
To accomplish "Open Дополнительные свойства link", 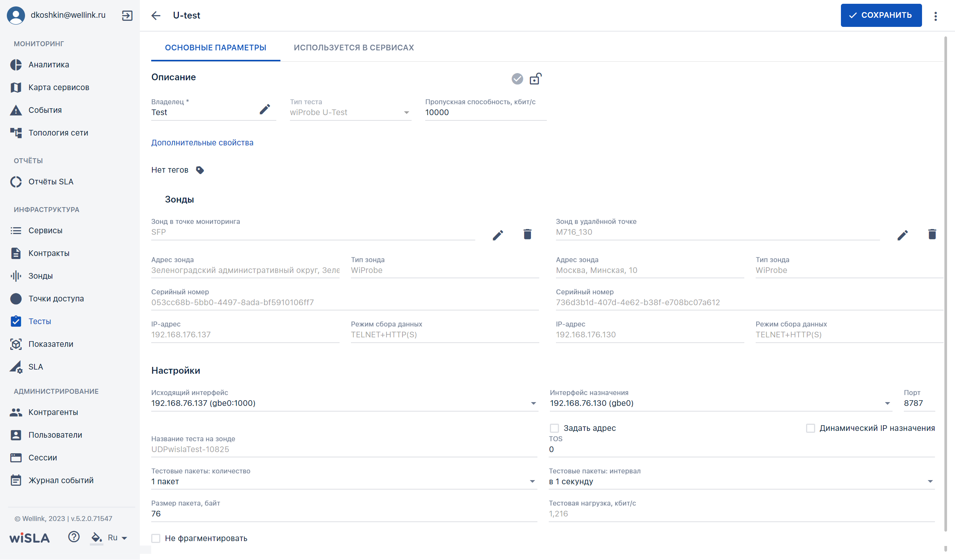I will [x=202, y=143].
